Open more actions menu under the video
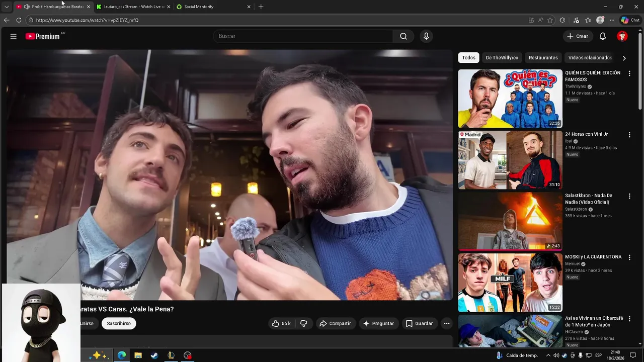This screenshot has height=362, width=644. click(x=446, y=323)
